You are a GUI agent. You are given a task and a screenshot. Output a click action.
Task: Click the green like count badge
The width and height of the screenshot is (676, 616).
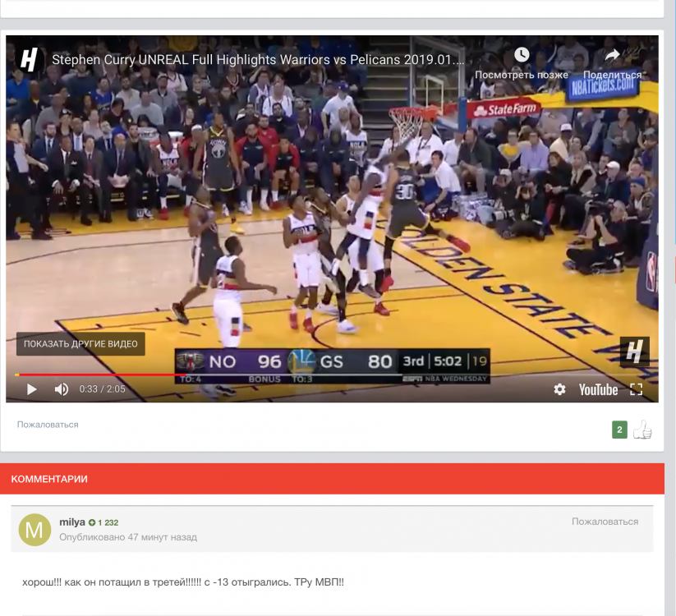[x=619, y=430]
